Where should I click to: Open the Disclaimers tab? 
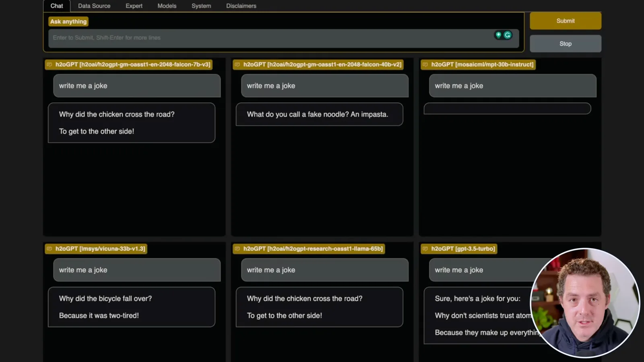(241, 6)
